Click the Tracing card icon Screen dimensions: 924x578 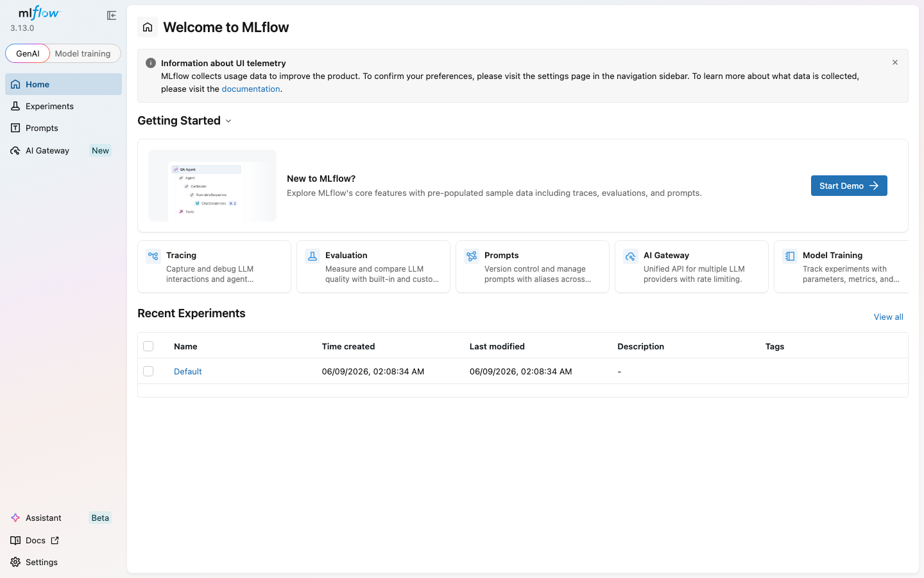(153, 256)
